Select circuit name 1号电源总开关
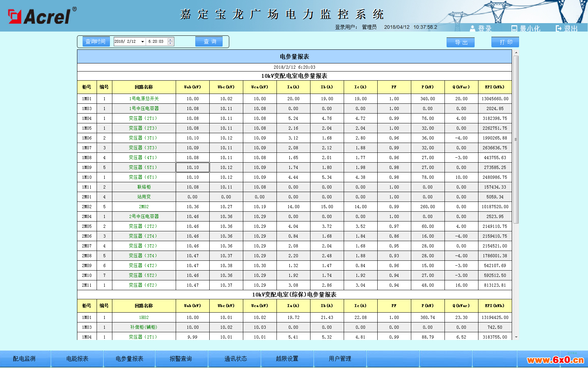This screenshot has width=588, height=368. click(144, 99)
